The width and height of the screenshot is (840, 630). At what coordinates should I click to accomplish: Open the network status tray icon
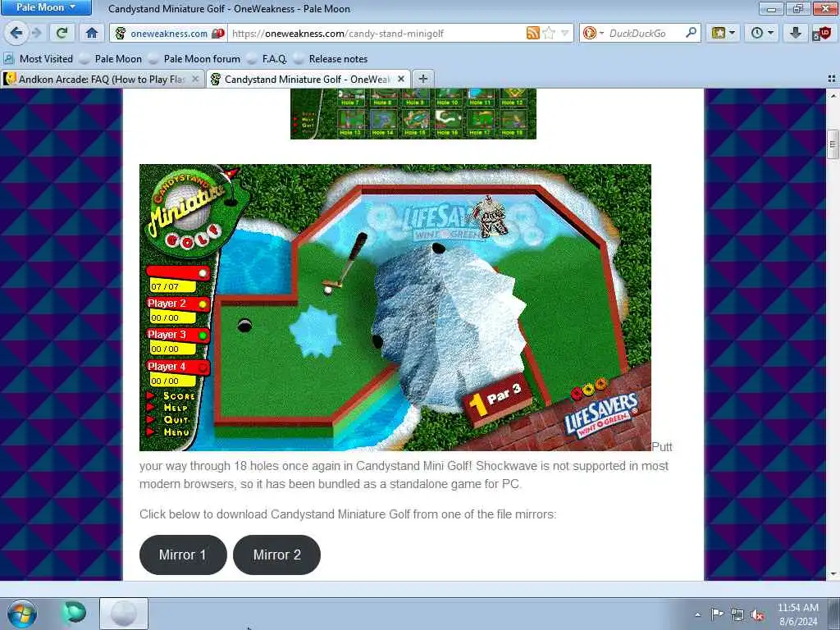tap(737, 614)
